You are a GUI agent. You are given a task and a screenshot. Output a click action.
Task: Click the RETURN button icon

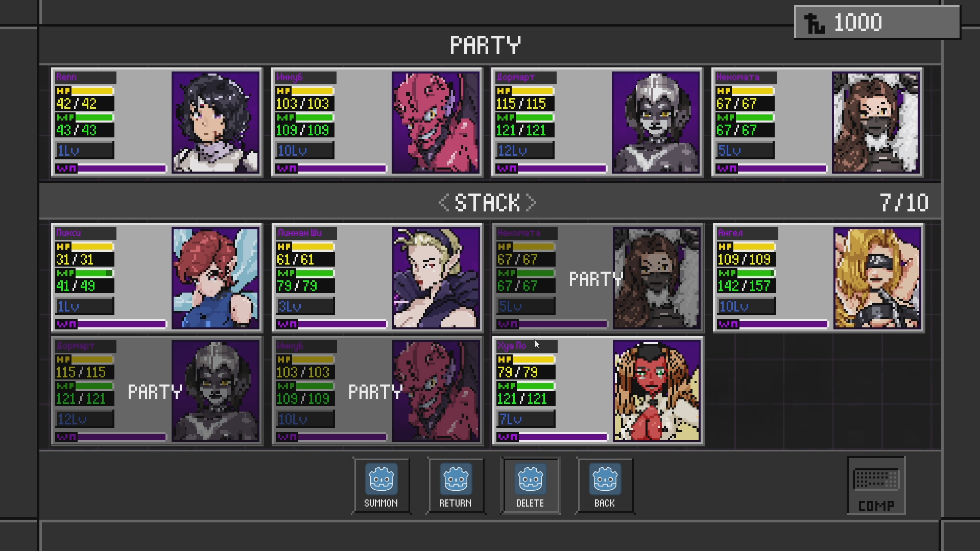[456, 479]
